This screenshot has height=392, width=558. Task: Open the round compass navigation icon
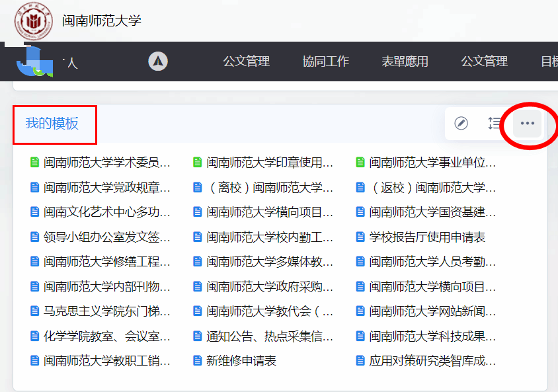158,61
